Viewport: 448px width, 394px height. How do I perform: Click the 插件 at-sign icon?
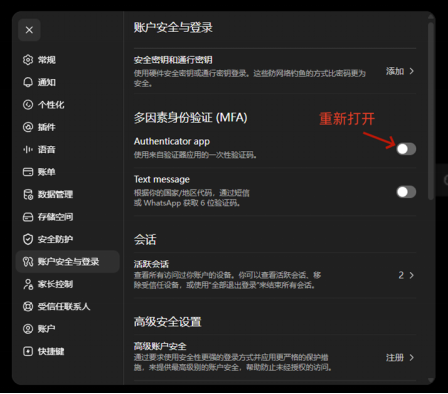[28, 127]
